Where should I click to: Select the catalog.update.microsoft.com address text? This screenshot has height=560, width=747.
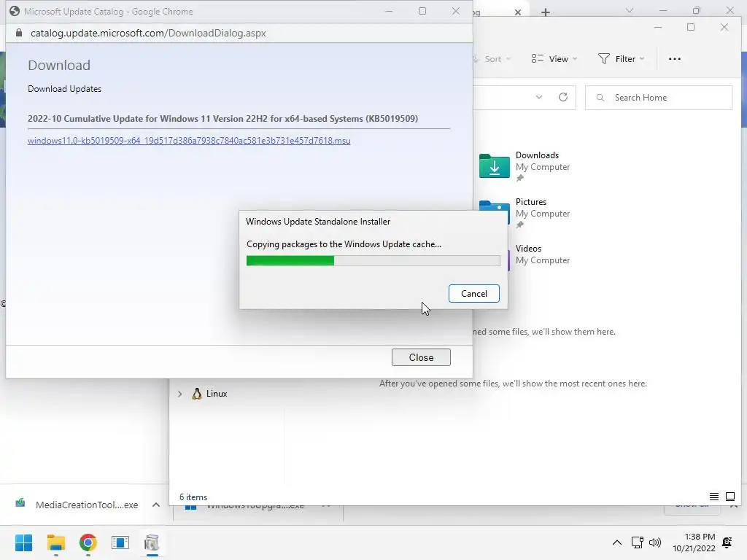click(148, 33)
